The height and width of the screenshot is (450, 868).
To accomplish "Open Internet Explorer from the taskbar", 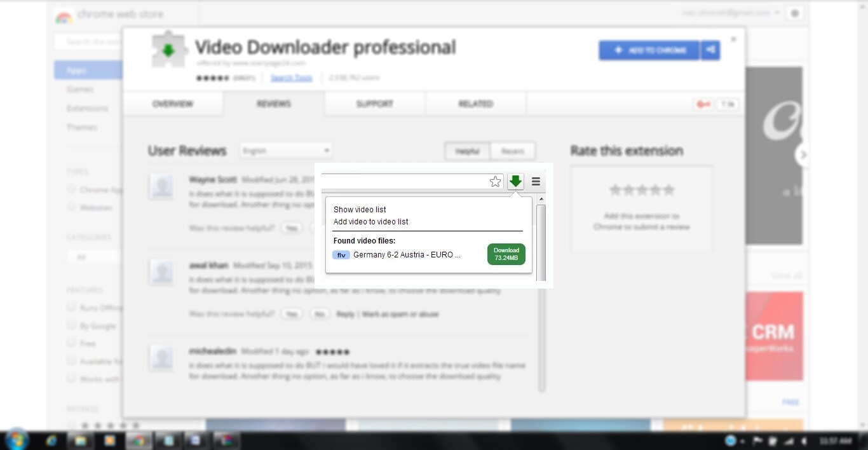I will tap(51, 440).
